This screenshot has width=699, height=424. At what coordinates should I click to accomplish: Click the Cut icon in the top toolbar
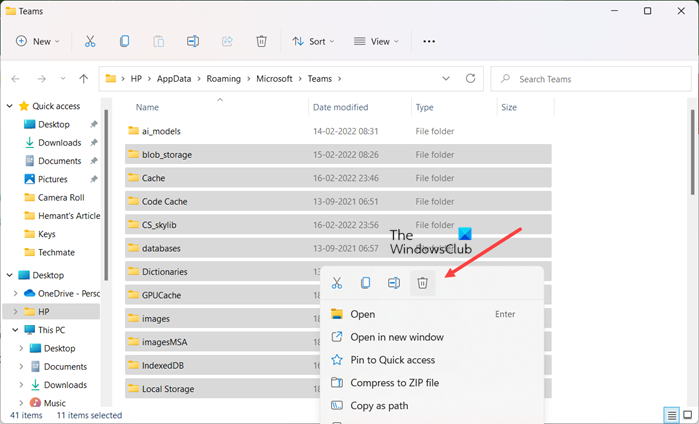[90, 41]
